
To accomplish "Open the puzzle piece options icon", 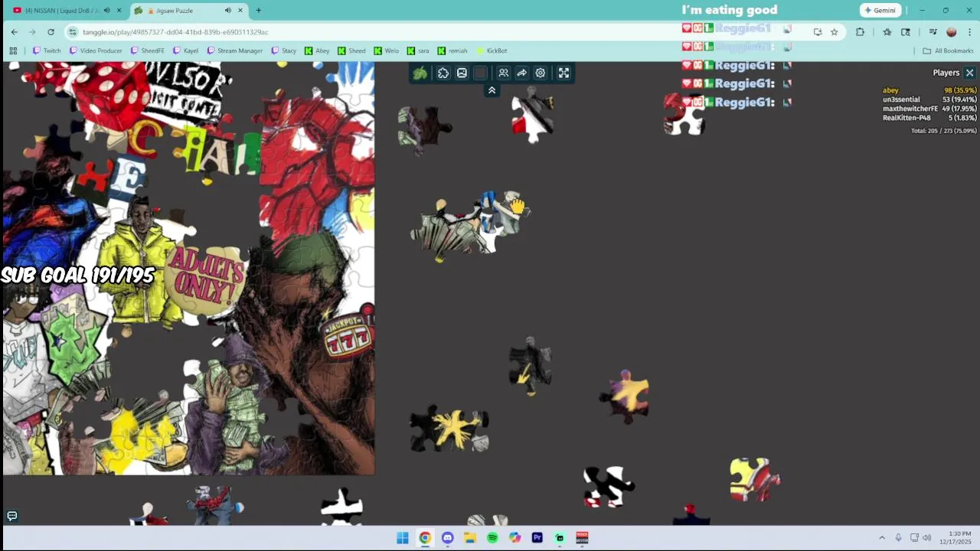I will coord(443,73).
